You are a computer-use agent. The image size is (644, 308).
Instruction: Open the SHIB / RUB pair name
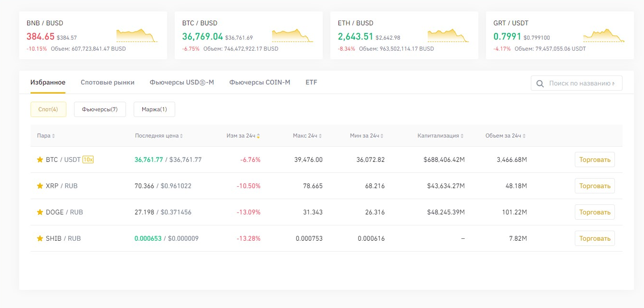point(63,238)
